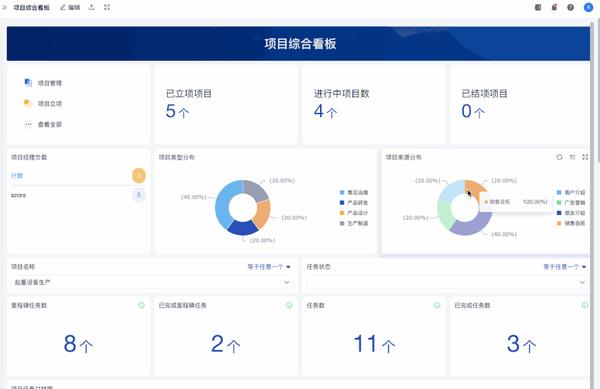Toggle 产品设计 legend item
This screenshot has width=600, height=389.
point(354,213)
